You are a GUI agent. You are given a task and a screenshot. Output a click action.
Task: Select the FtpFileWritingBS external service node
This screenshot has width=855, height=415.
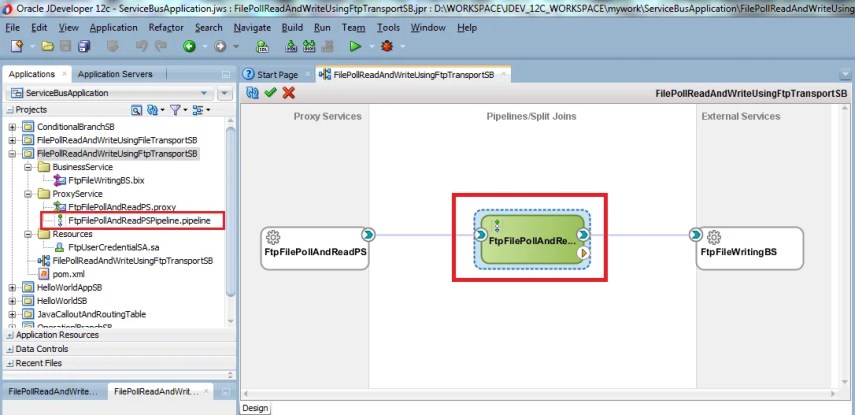point(749,248)
